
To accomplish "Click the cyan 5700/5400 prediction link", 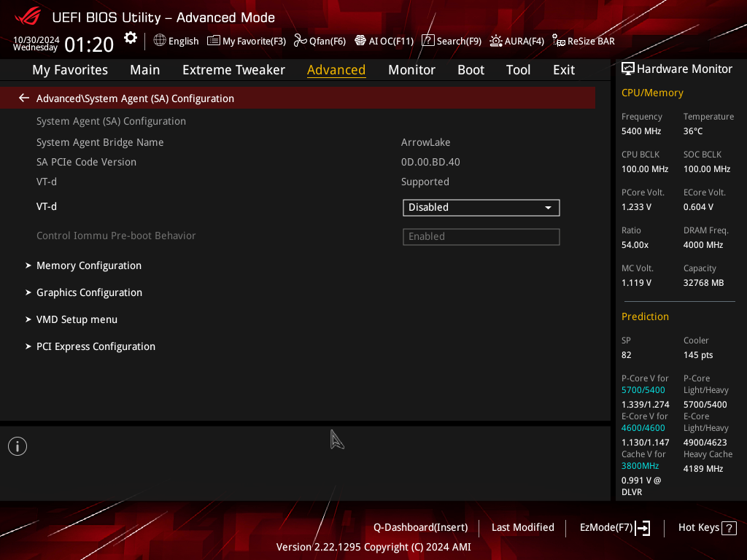I will pyautogui.click(x=643, y=390).
